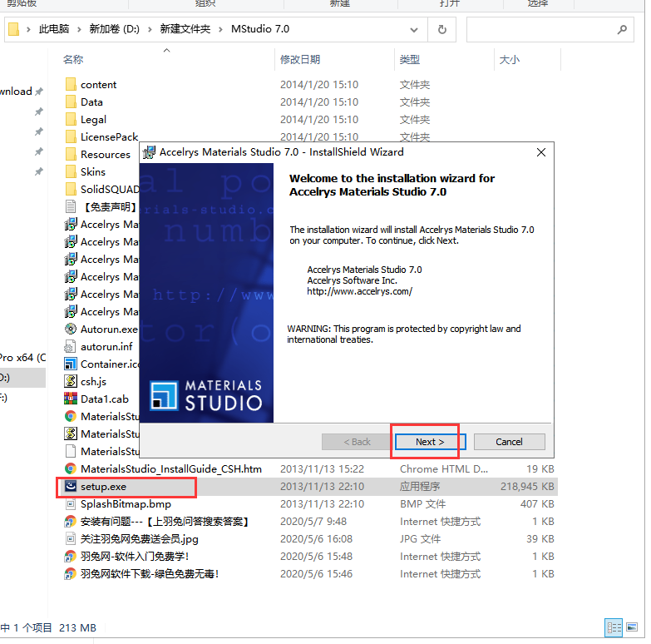Select the SplashBitmap.bmp file icon
Viewport: 651px width, 644px height.
click(x=71, y=503)
